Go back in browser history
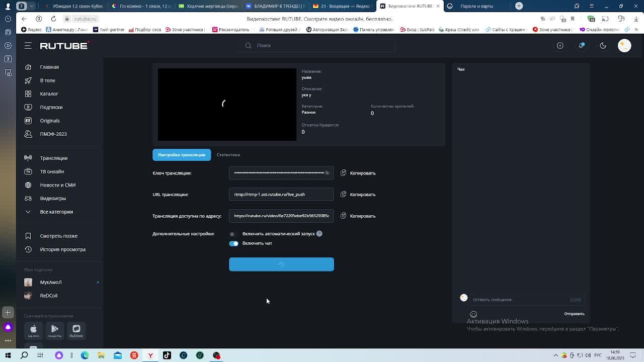 click(24, 19)
